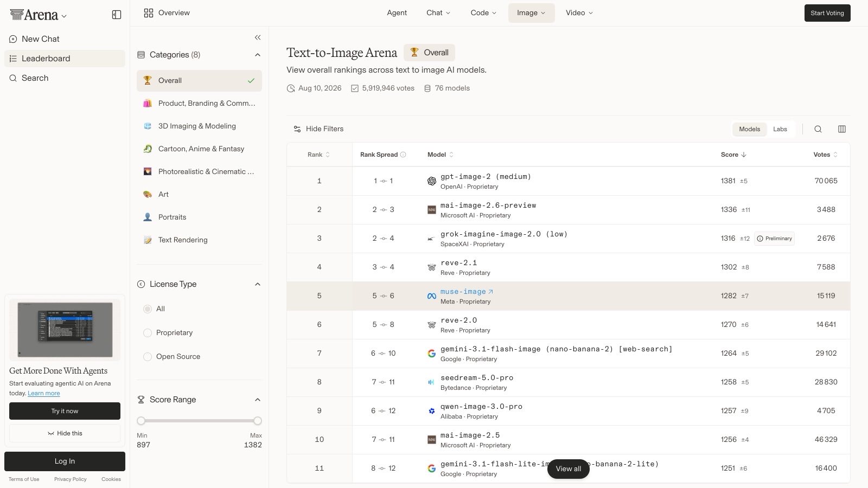868x488 pixels.
Task: Select the Proprietary license radio
Action: (148, 333)
